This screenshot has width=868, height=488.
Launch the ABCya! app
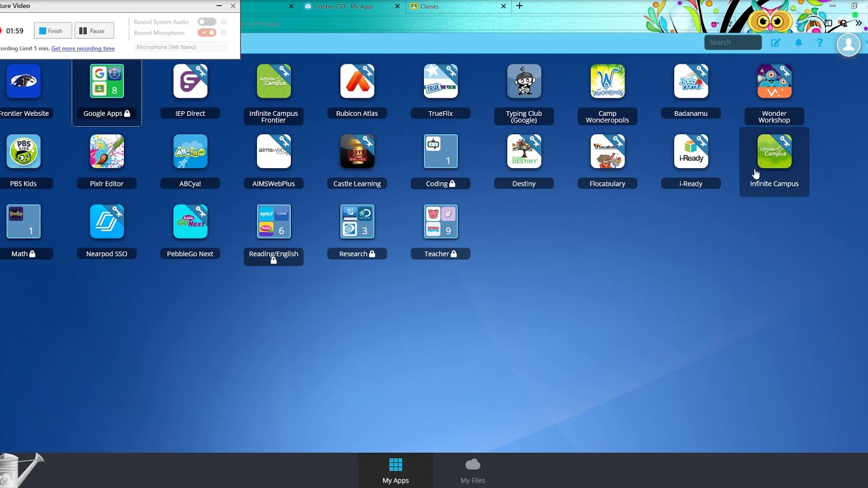[x=191, y=151]
